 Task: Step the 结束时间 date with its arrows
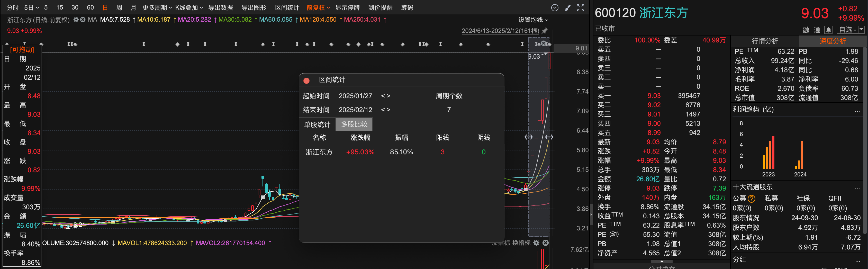tap(385, 110)
